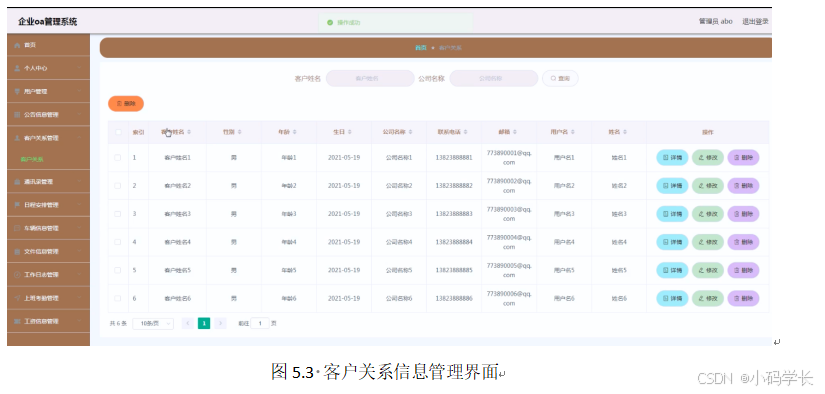Click 修改 for row 客户姓名3

point(708,214)
